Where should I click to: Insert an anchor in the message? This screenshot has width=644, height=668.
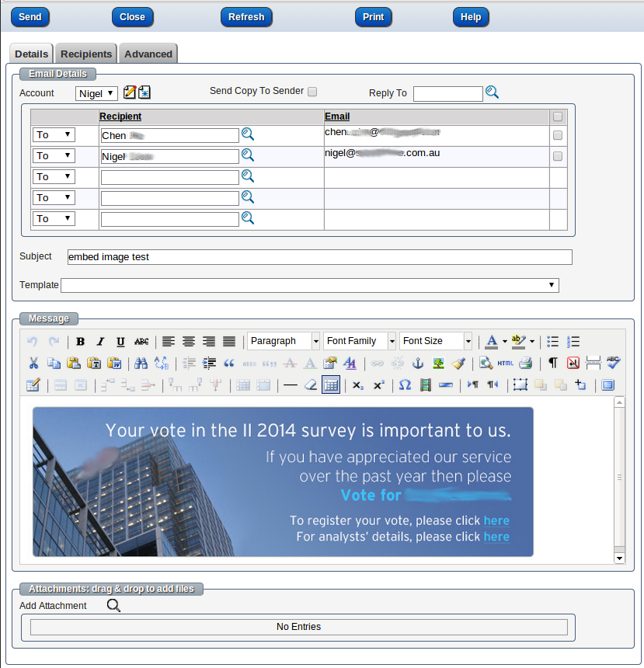pyautogui.click(x=417, y=363)
